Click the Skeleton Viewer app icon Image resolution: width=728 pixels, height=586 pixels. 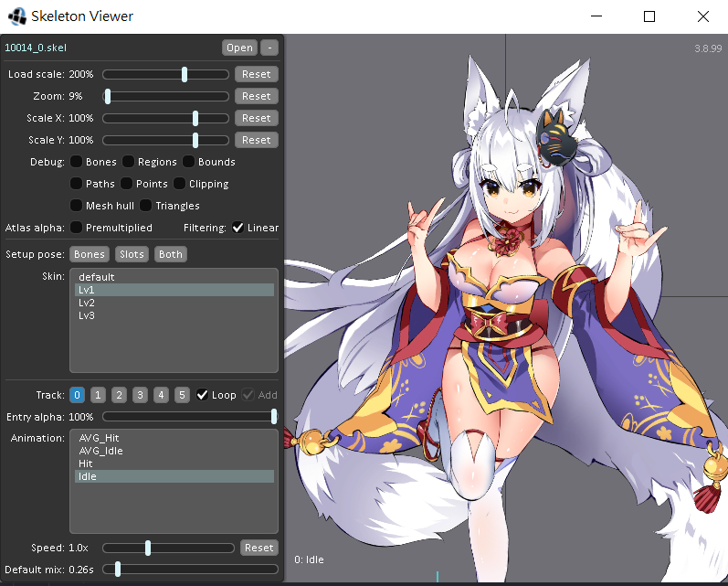[17, 16]
